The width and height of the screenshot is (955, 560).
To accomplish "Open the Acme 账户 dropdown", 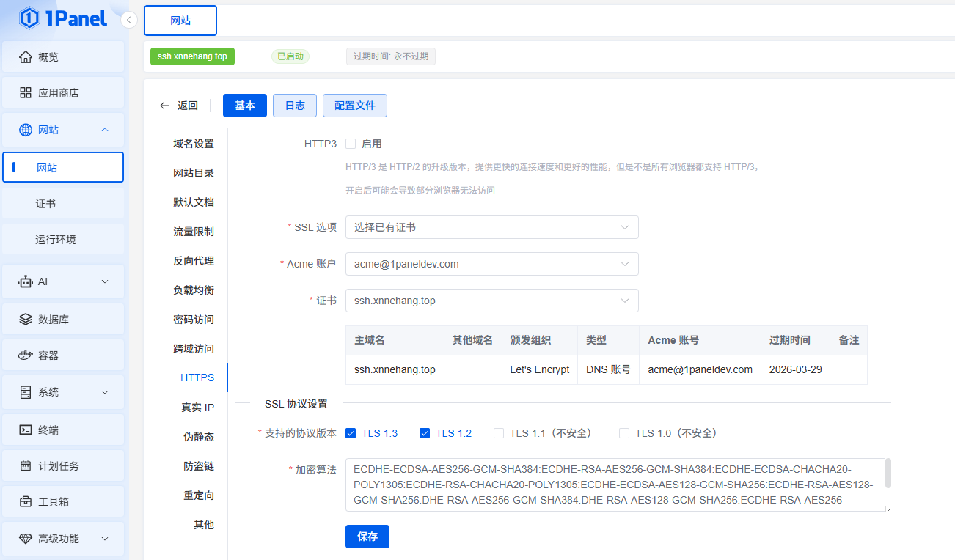I will coord(491,264).
